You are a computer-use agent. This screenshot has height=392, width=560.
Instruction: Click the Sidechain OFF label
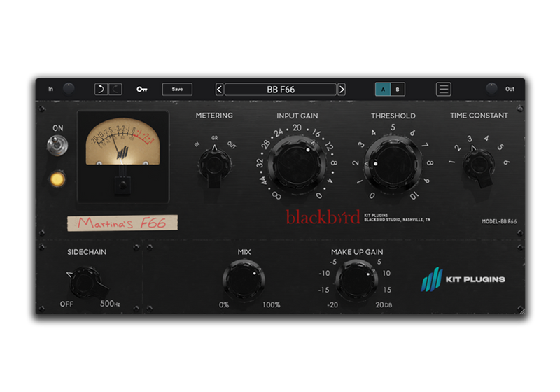pos(66,304)
